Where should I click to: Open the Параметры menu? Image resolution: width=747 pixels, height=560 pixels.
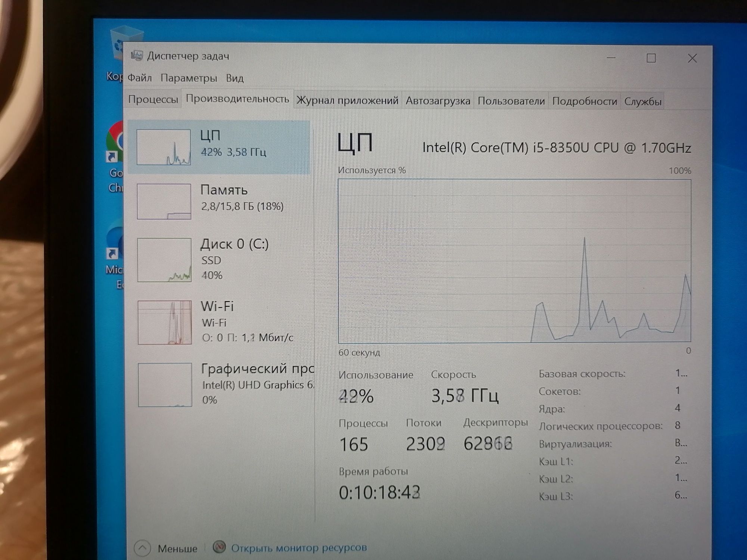pyautogui.click(x=189, y=78)
